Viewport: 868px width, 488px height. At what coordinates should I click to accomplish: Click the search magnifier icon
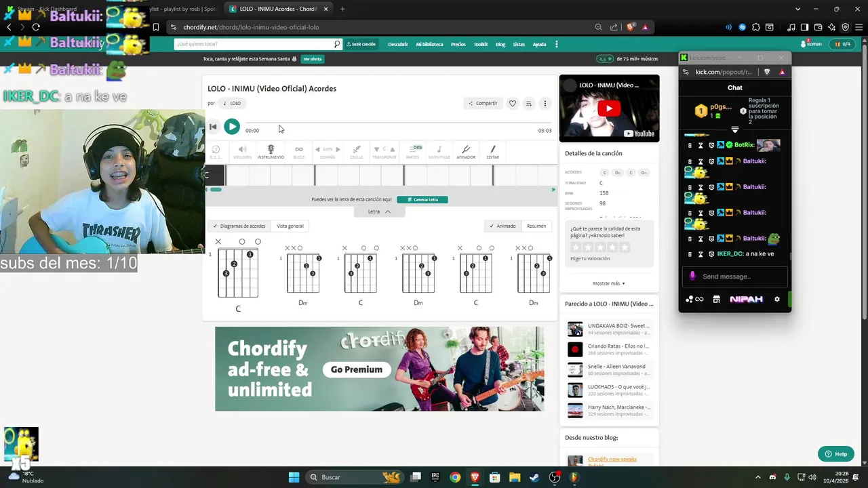click(337, 44)
